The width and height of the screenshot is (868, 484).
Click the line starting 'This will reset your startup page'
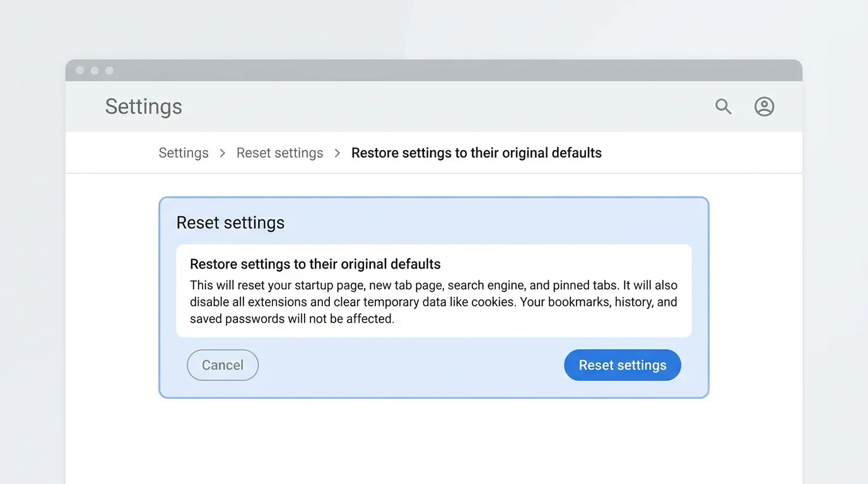point(433,285)
